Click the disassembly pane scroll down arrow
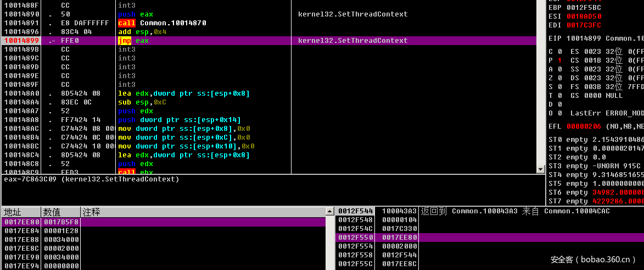Viewport: 644px width, 270px height. pyautogui.click(x=540, y=169)
